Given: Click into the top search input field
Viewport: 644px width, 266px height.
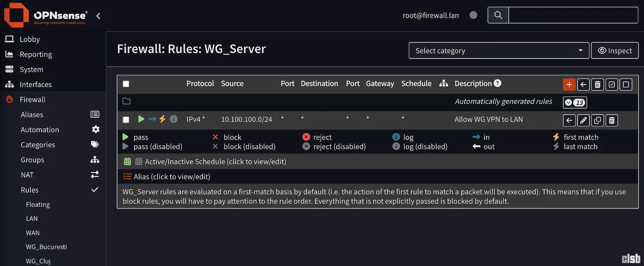Looking at the screenshot, I should (x=573, y=15).
